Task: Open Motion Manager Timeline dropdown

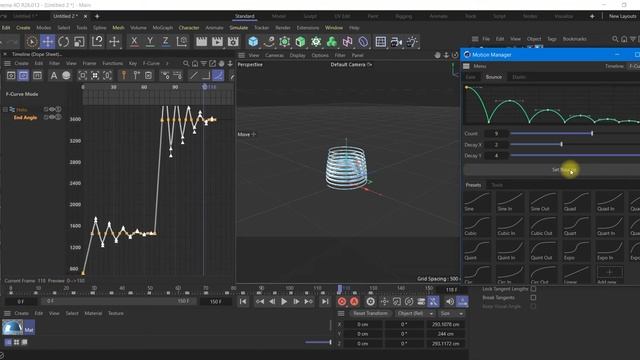Action: (x=633, y=66)
